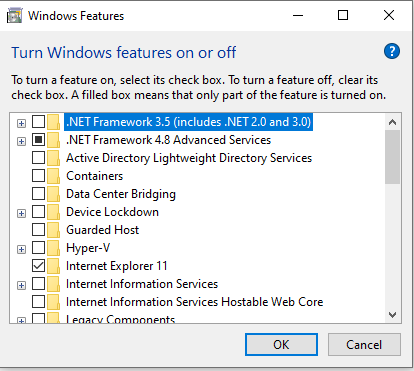Image resolution: width=414 pixels, height=371 pixels.
Task: Expand the .NET Framework 3.5 tree node
Action: tap(21, 124)
